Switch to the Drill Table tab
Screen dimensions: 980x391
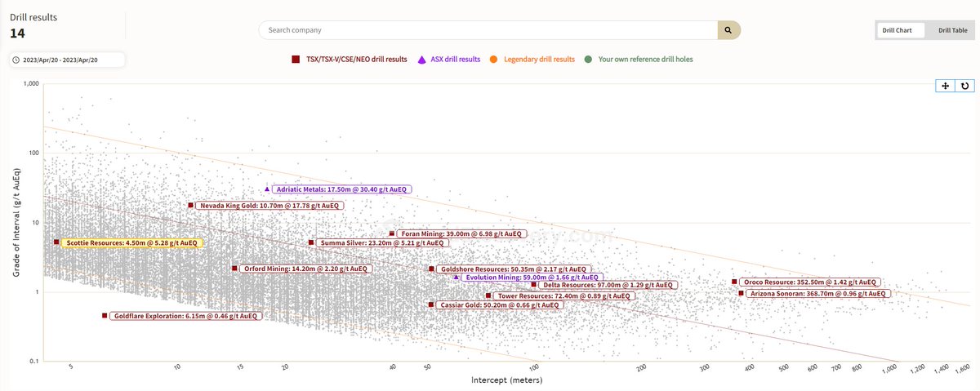coord(952,30)
